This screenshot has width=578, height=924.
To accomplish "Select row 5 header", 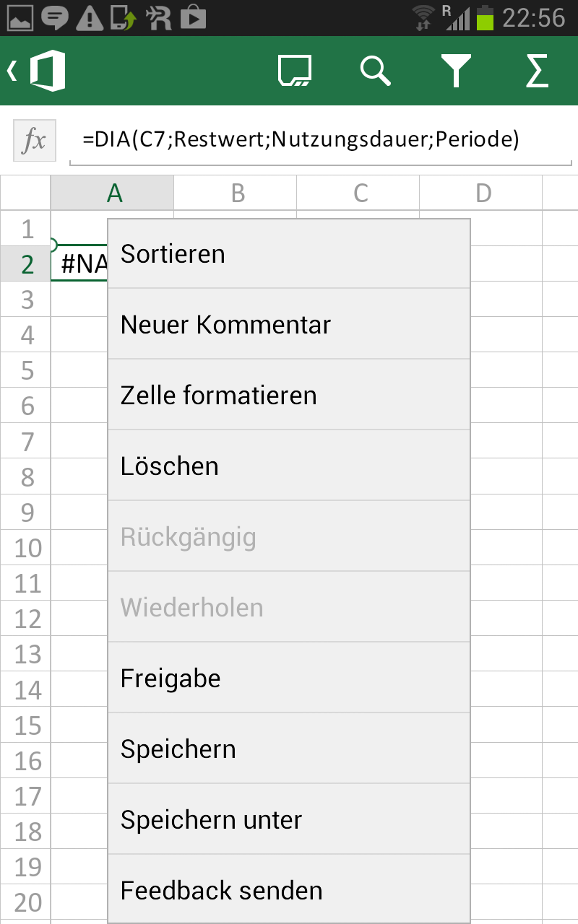I will point(27,371).
